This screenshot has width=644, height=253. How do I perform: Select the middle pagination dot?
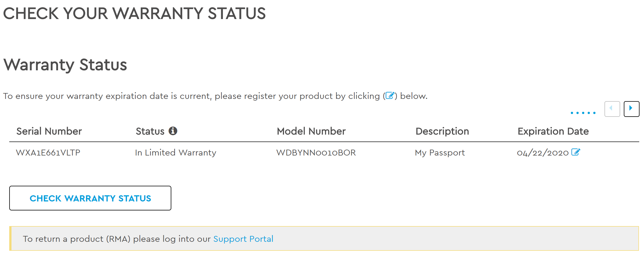pos(583,113)
